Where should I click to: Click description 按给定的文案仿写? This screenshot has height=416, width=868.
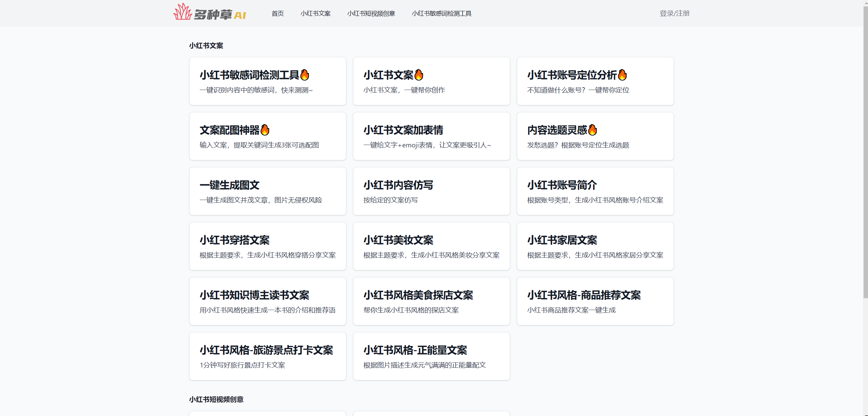pos(390,200)
